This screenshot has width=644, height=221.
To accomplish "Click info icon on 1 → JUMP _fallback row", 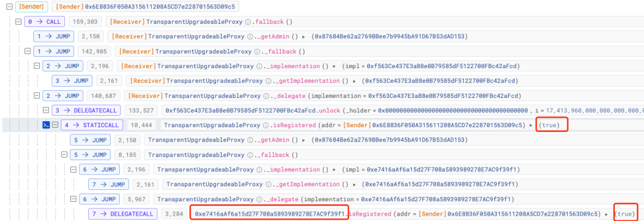I will click(256, 51).
